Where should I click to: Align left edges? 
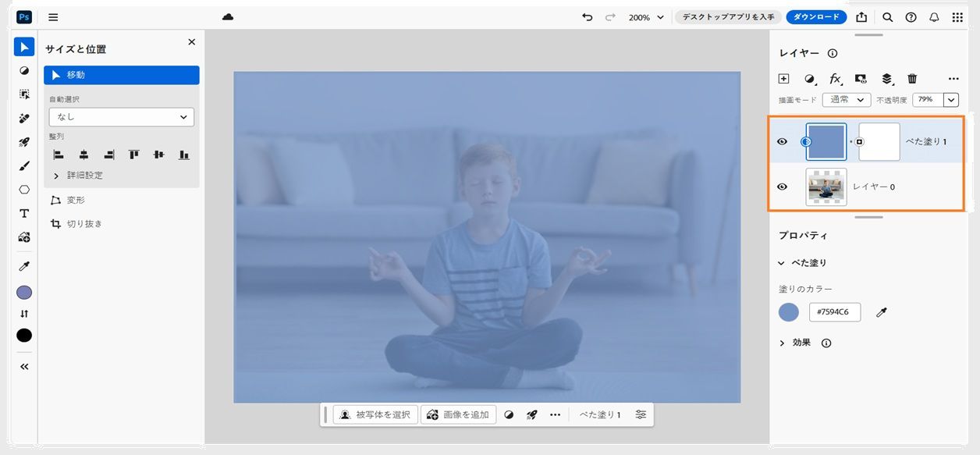point(59,155)
